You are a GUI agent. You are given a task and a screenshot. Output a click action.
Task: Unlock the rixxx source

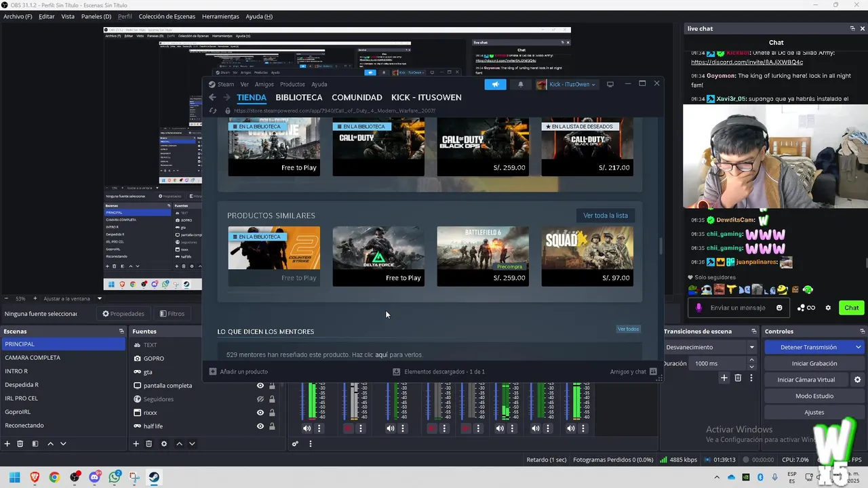coord(272,413)
